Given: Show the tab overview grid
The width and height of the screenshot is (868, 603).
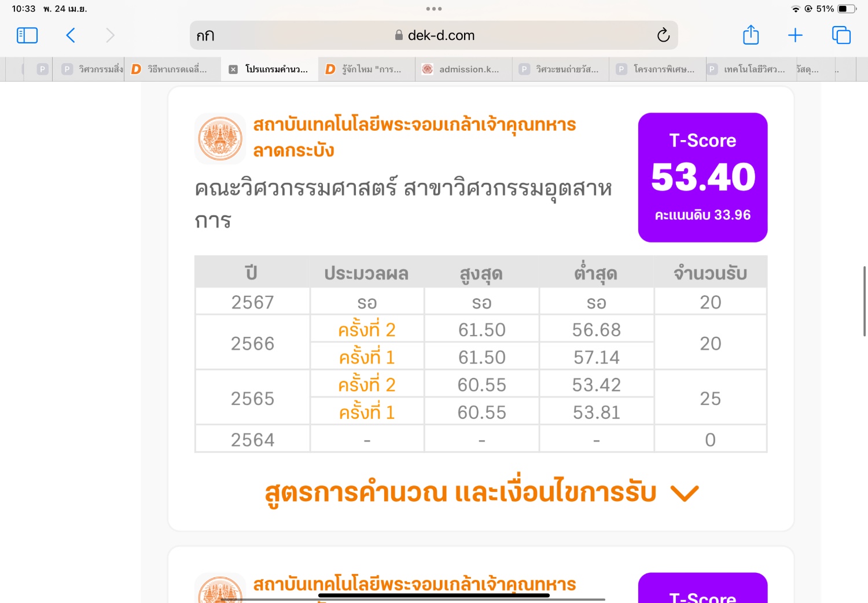Looking at the screenshot, I should click(x=841, y=35).
